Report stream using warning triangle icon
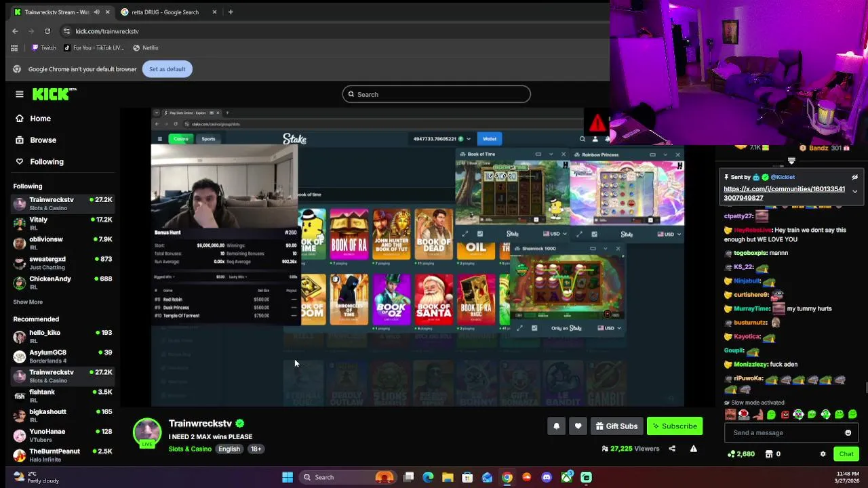 point(693,449)
